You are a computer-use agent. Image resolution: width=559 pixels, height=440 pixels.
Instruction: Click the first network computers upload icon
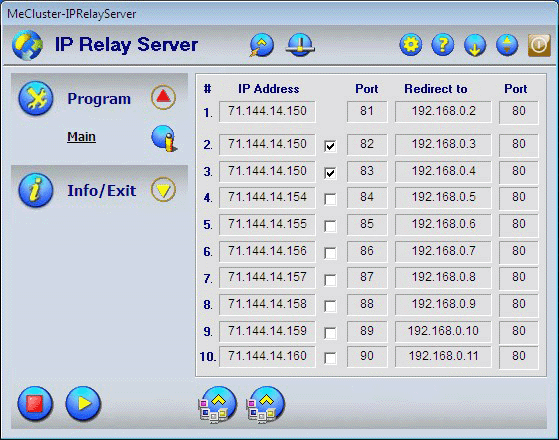(218, 405)
